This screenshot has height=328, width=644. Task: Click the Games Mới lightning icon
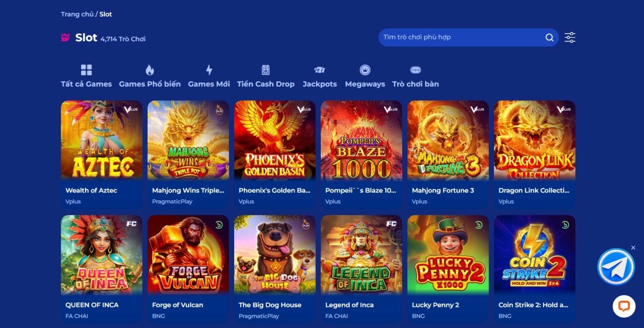click(x=209, y=70)
